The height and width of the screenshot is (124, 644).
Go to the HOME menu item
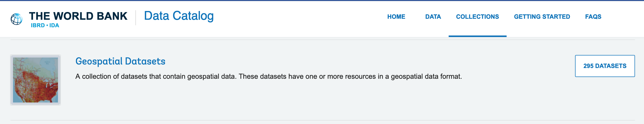(396, 17)
